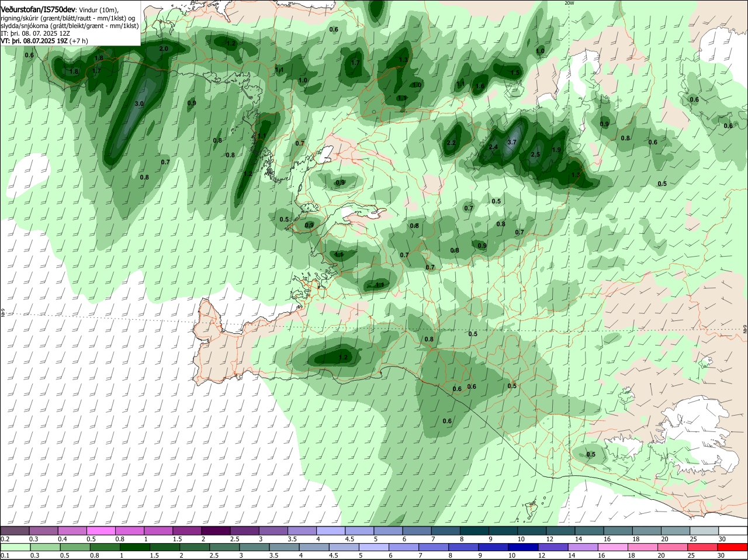Click the white swatch ending the snow legend
This screenshot has width=748, height=560.
point(733,530)
